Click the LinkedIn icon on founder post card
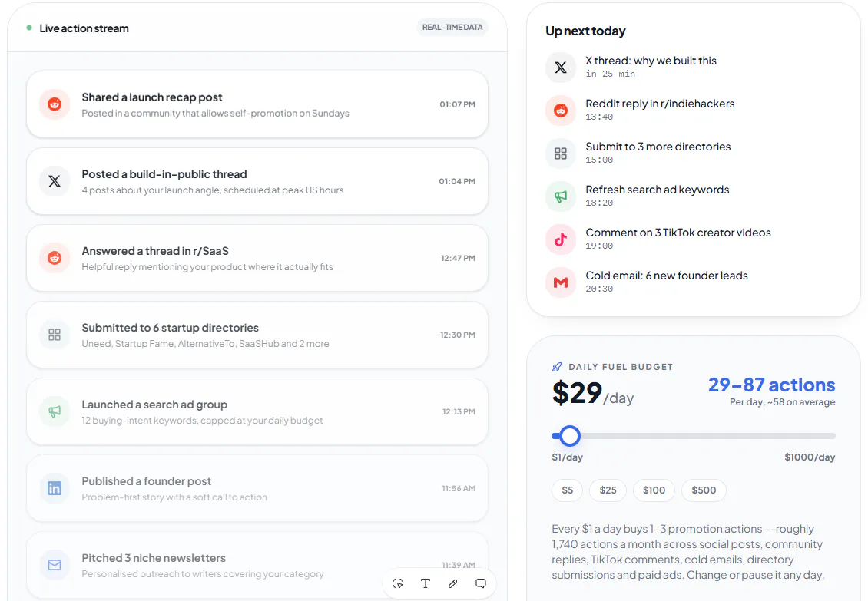 (x=55, y=488)
